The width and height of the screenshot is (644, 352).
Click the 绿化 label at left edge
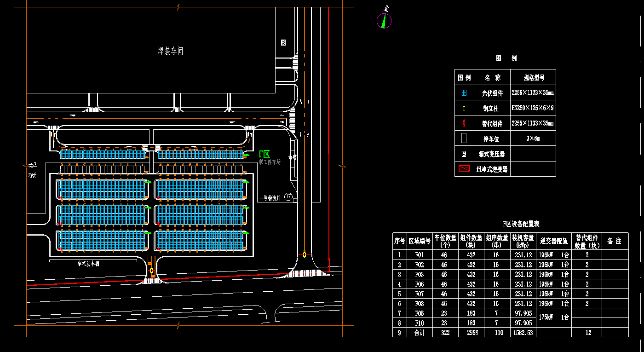34,170
